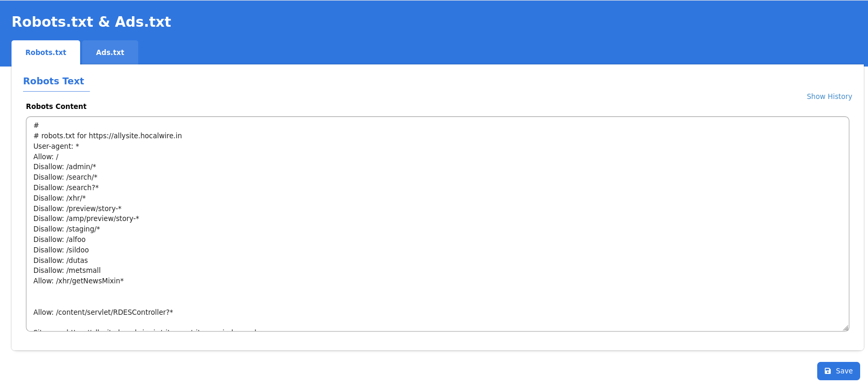
Task: Click the Disallow: /sildoo line
Action: click(x=61, y=250)
